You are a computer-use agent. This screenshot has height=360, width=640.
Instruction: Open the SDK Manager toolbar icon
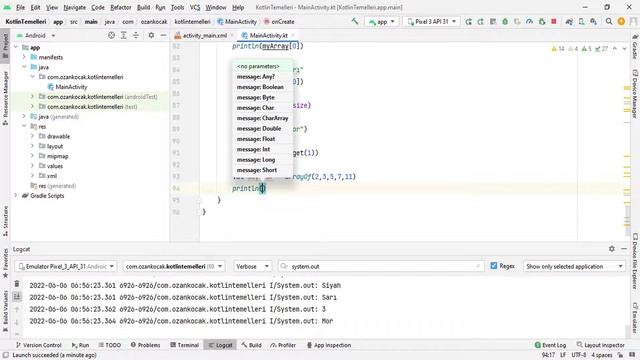coord(593,22)
